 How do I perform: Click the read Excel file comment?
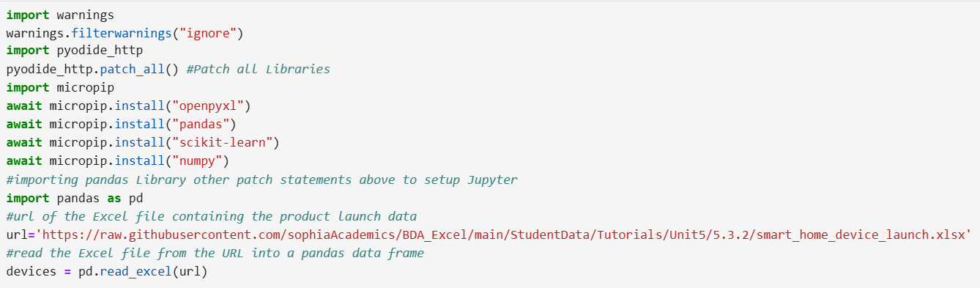tap(215, 253)
